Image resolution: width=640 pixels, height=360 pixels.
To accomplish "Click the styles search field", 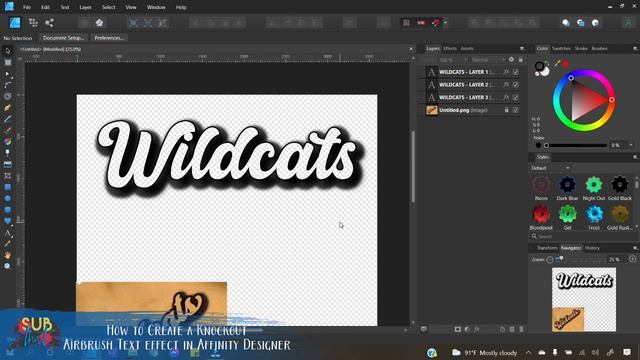I will (x=583, y=236).
